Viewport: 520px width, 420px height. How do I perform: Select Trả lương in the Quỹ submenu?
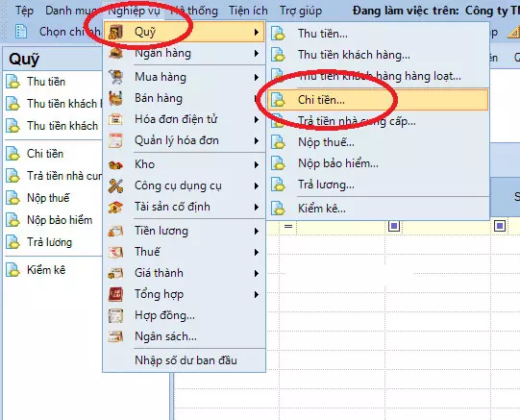378,185
